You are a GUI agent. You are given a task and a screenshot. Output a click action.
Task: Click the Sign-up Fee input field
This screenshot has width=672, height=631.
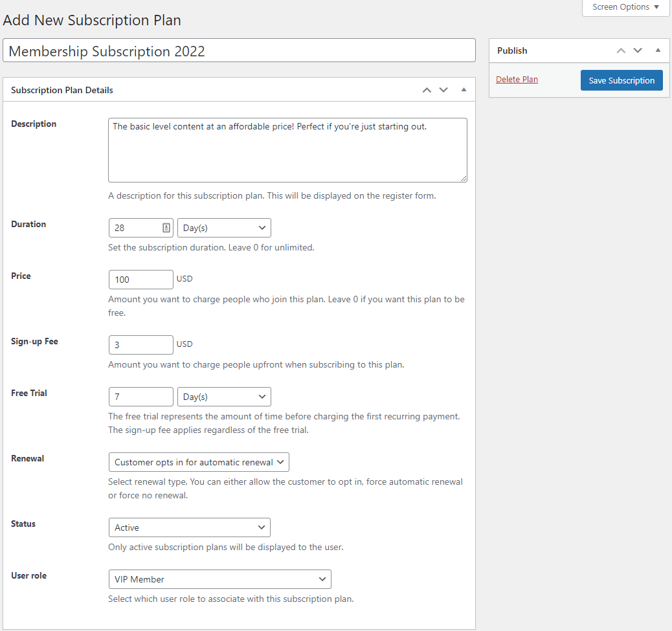141,345
